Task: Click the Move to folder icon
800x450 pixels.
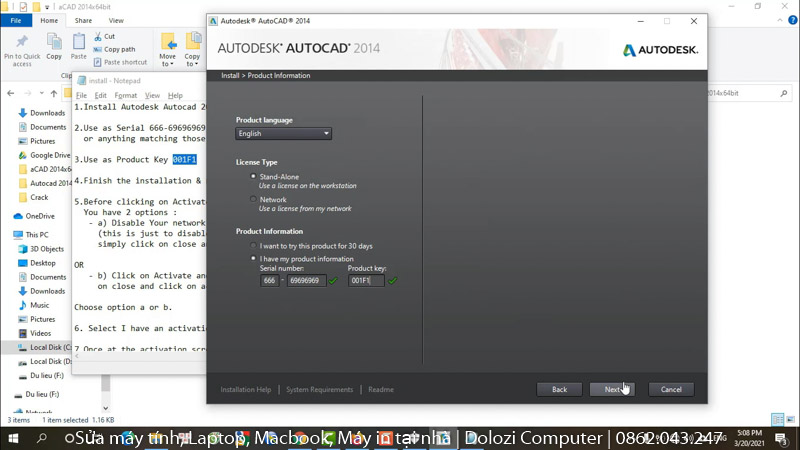Action: [168, 42]
